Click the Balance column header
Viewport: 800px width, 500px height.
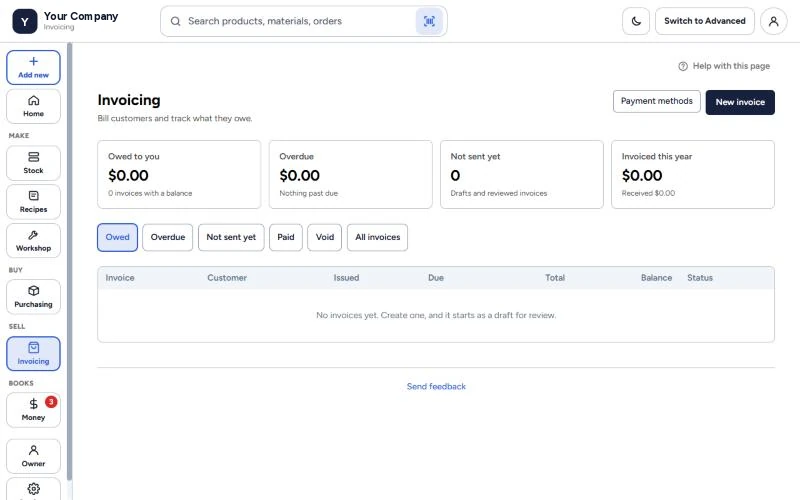tap(656, 278)
